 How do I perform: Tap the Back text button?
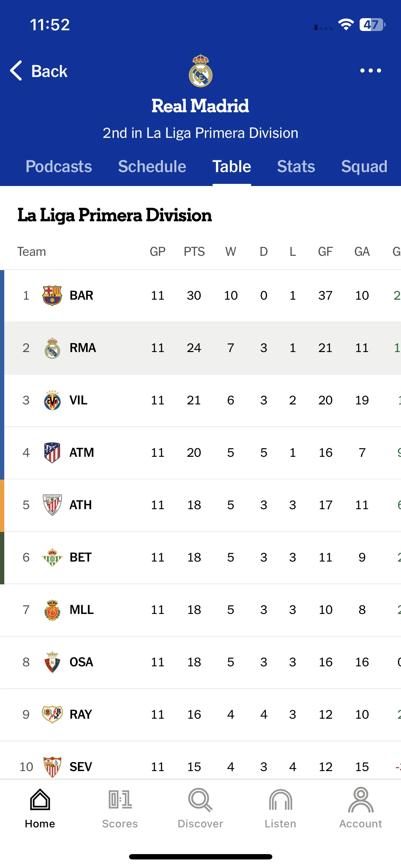click(x=49, y=71)
